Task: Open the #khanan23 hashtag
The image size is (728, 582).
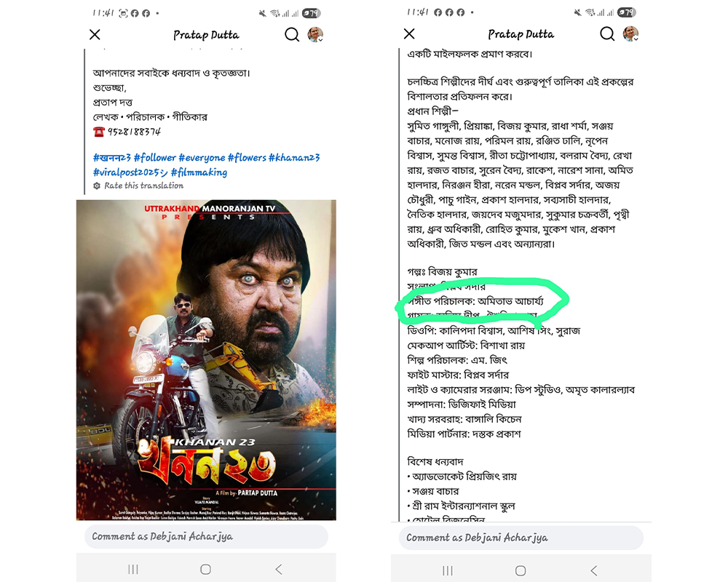Action: [x=294, y=158]
